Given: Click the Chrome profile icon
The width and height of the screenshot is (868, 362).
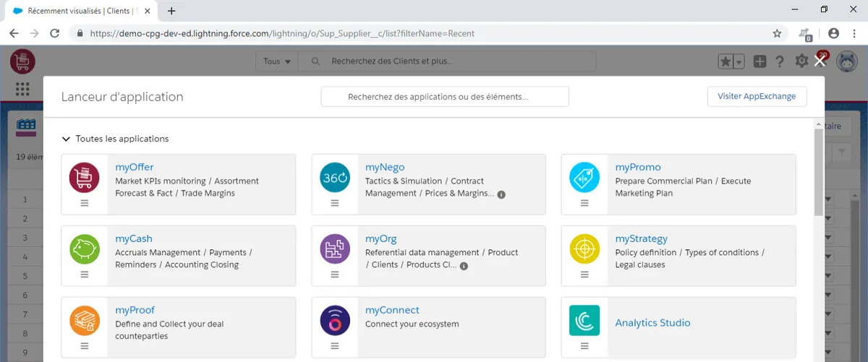Looking at the screenshot, I should click(x=833, y=33).
